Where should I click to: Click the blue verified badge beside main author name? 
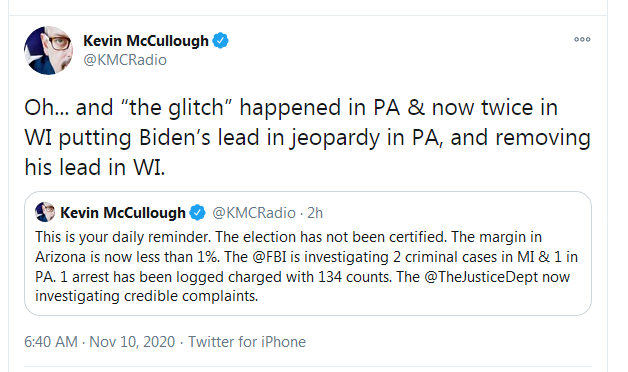[220, 41]
